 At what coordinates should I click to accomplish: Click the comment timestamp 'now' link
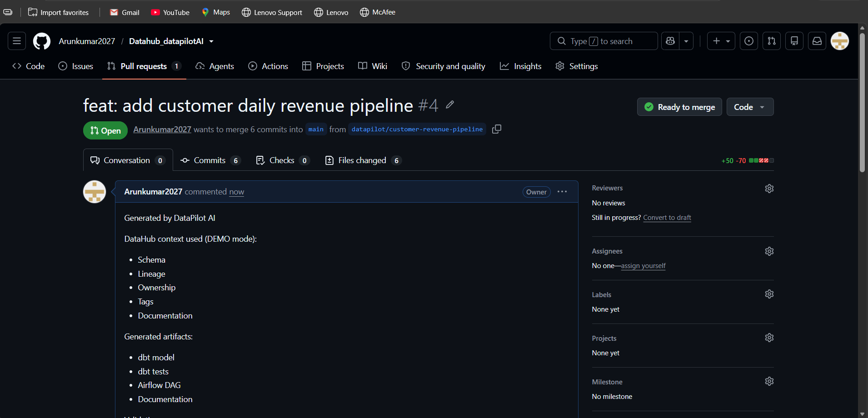[x=236, y=192]
